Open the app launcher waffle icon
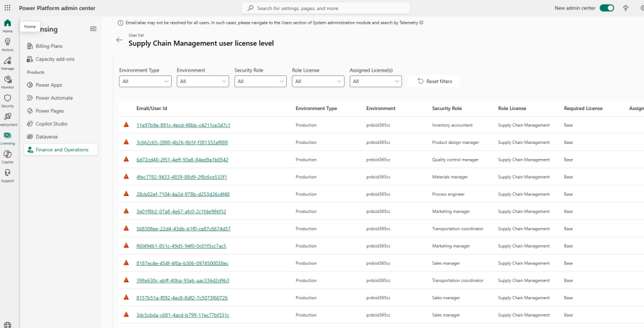 (8, 8)
